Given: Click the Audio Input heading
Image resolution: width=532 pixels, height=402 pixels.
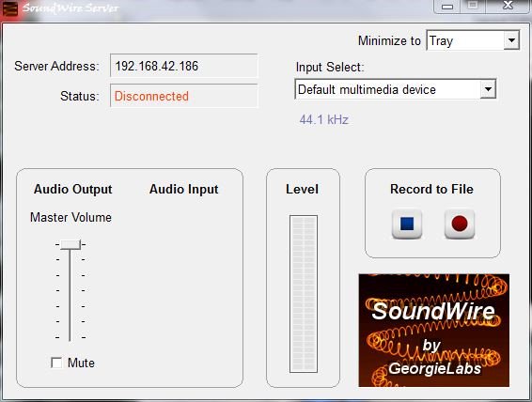Looking at the screenshot, I should [184, 189].
